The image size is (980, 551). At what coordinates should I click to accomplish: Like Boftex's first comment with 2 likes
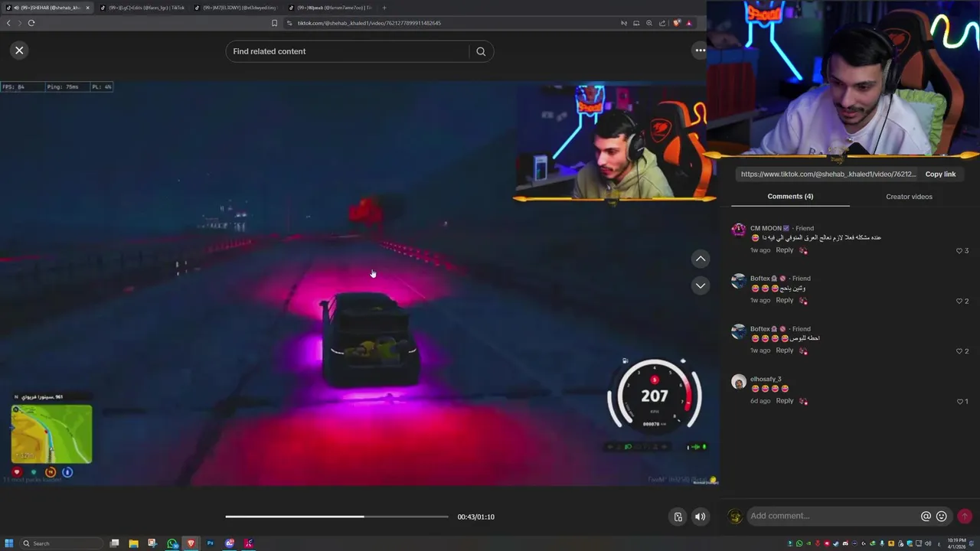959,302
